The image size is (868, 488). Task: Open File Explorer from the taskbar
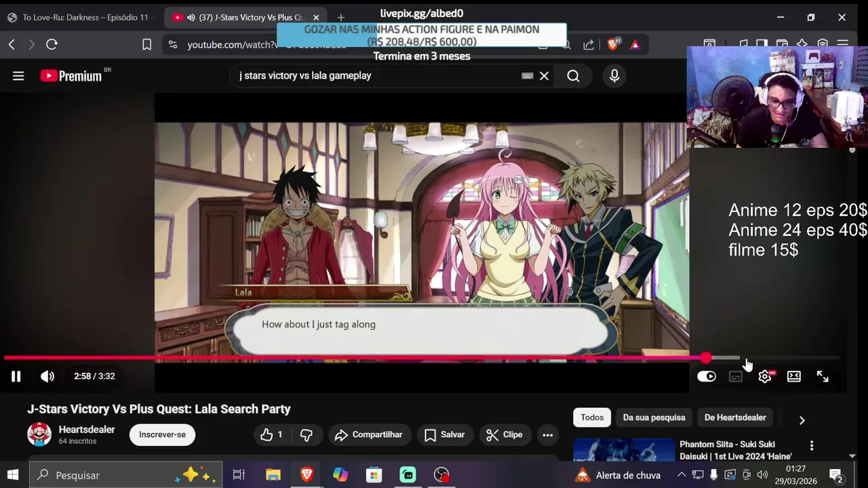(x=273, y=475)
